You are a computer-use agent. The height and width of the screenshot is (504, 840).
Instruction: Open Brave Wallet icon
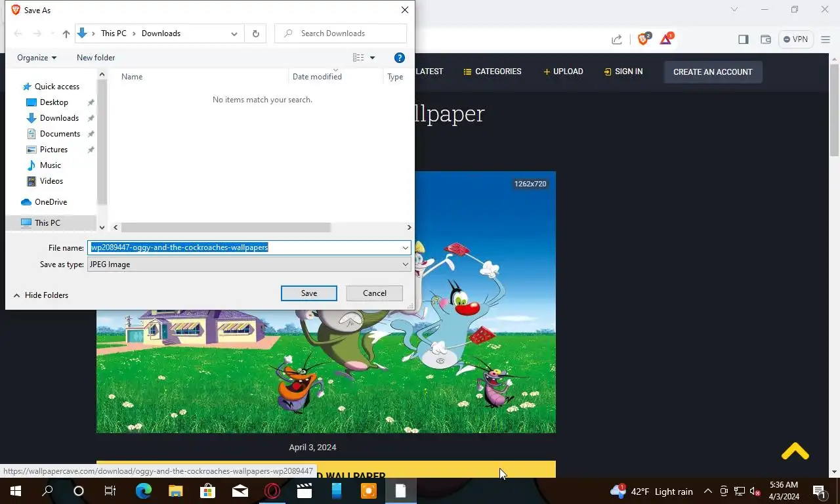tap(766, 39)
